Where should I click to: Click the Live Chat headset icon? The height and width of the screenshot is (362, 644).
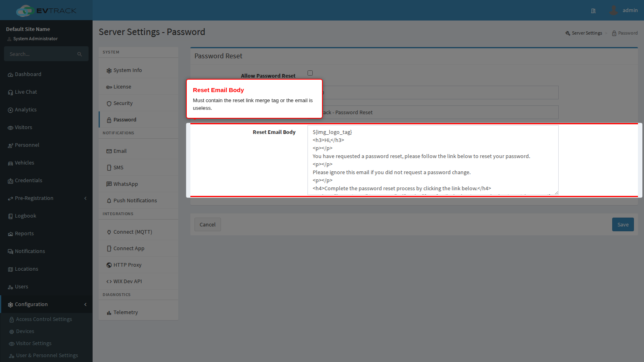pyautogui.click(x=10, y=93)
